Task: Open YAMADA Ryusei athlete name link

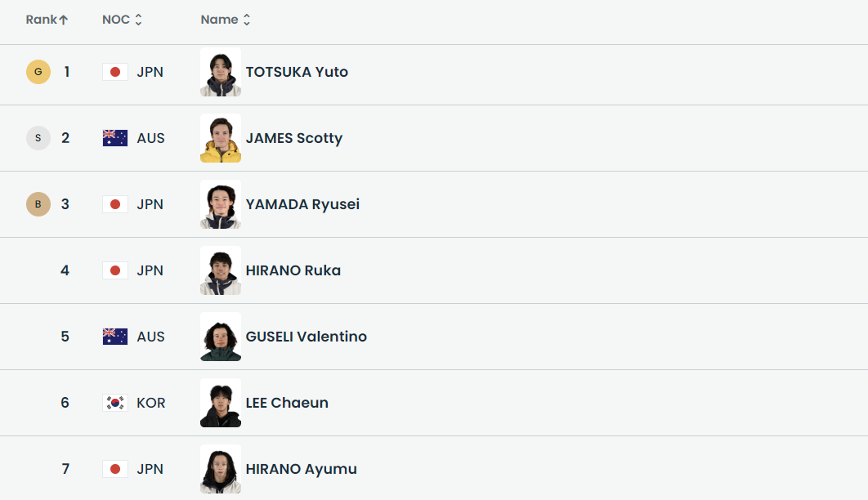Action: click(302, 204)
